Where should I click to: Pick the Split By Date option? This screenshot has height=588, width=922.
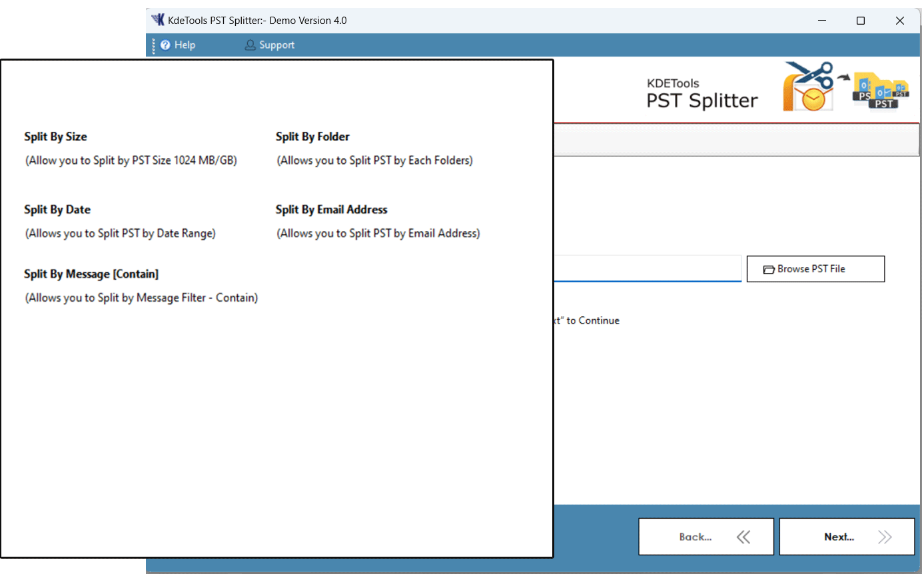point(57,210)
